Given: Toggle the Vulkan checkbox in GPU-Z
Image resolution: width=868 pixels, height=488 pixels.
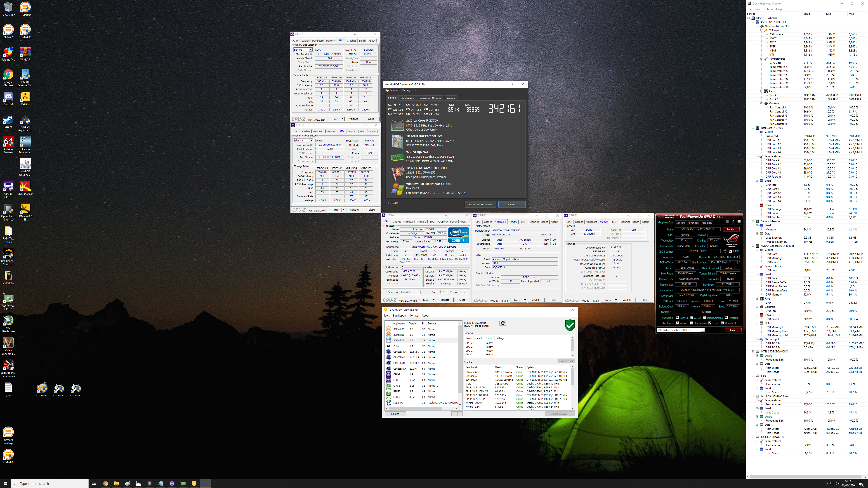Looking at the screenshot, I should [x=677, y=323].
